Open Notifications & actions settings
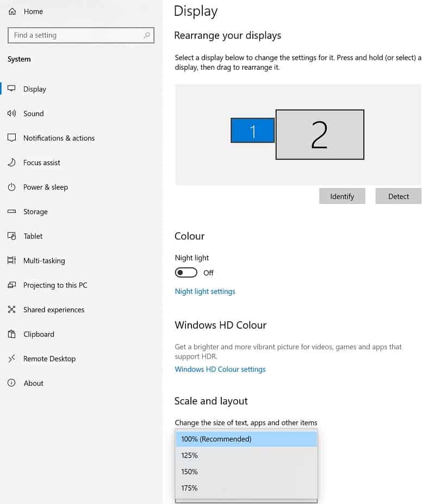Screen dimensions: 435x504 pos(59,138)
